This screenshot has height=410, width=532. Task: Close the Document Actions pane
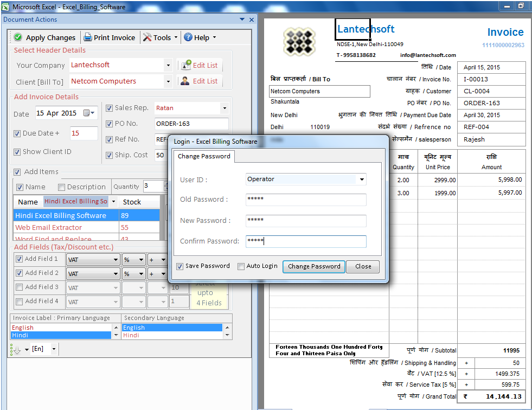[252, 20]
